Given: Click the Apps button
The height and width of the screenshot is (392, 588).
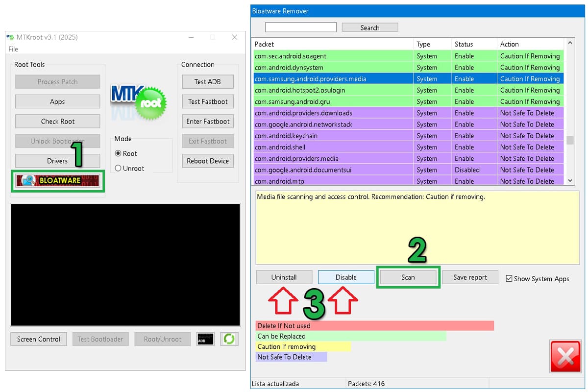Looking at the screenshot, I should coord(58,101).
